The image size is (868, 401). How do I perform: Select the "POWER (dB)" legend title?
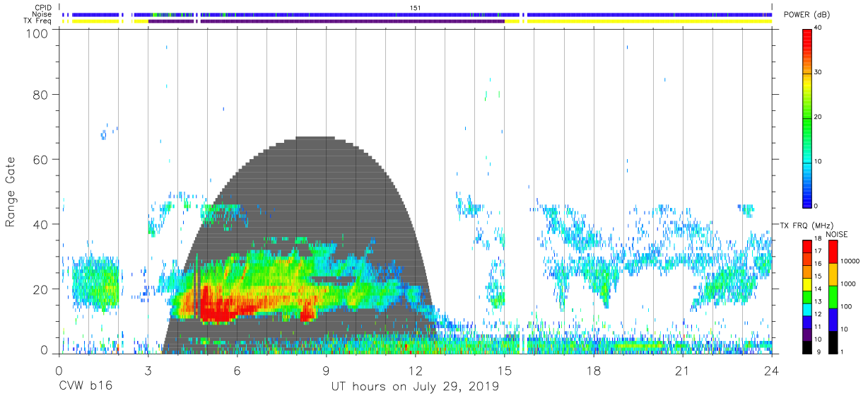click(807, 15)
